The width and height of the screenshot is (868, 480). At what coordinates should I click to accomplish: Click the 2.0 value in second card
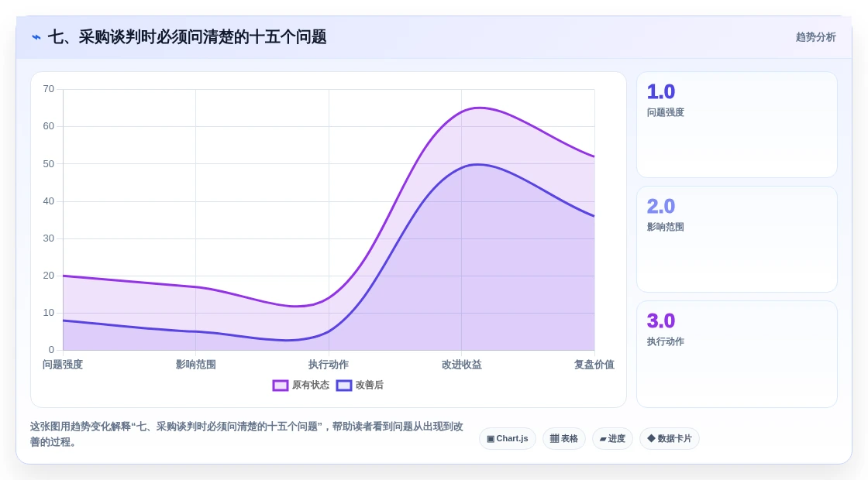[x=661, y=206]
